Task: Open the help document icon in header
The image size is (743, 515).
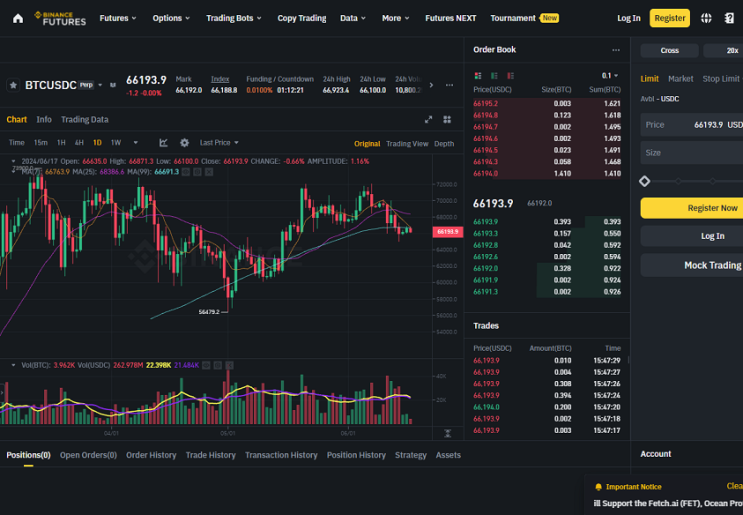Action: tap(729, 18)
